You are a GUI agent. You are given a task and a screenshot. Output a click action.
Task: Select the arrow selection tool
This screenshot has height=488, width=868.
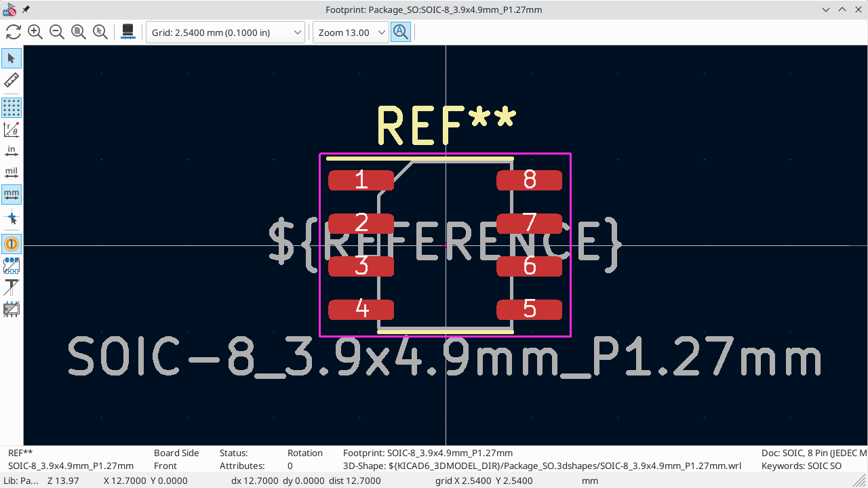click(12, 58)
